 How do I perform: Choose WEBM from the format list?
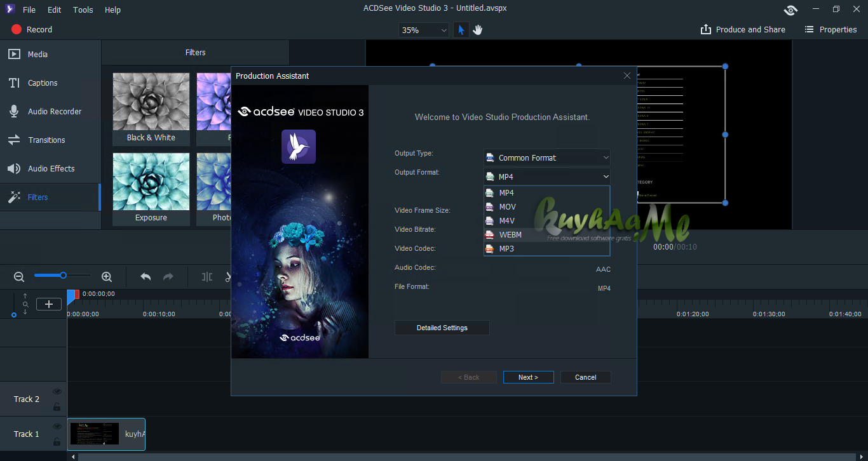(x=547, y=234)
